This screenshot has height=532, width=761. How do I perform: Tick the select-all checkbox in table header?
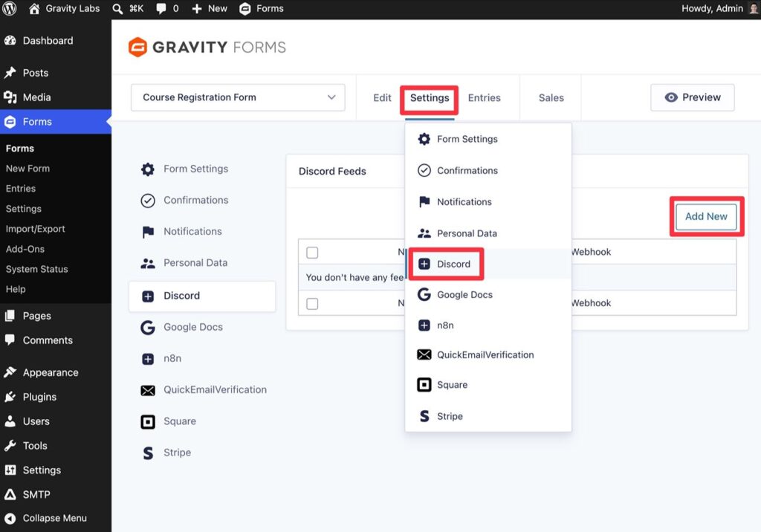[313, 253]
